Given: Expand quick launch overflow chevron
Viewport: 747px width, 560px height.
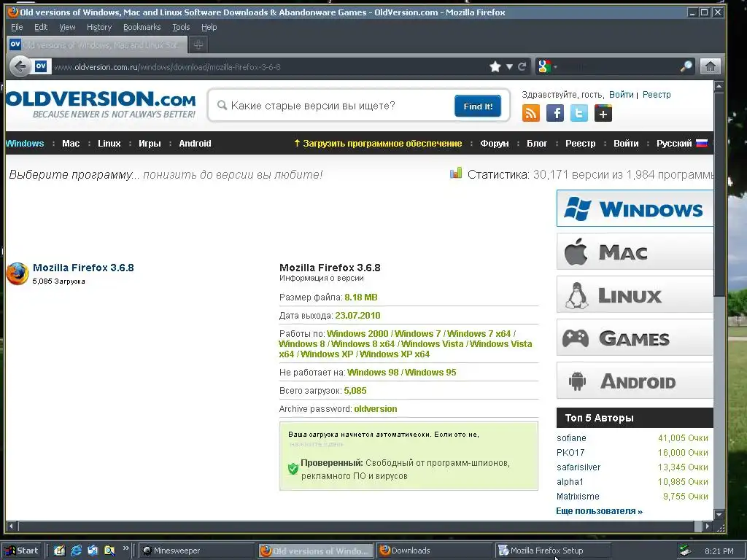Looking at the screenshot, I should click(x=125, y=548).
